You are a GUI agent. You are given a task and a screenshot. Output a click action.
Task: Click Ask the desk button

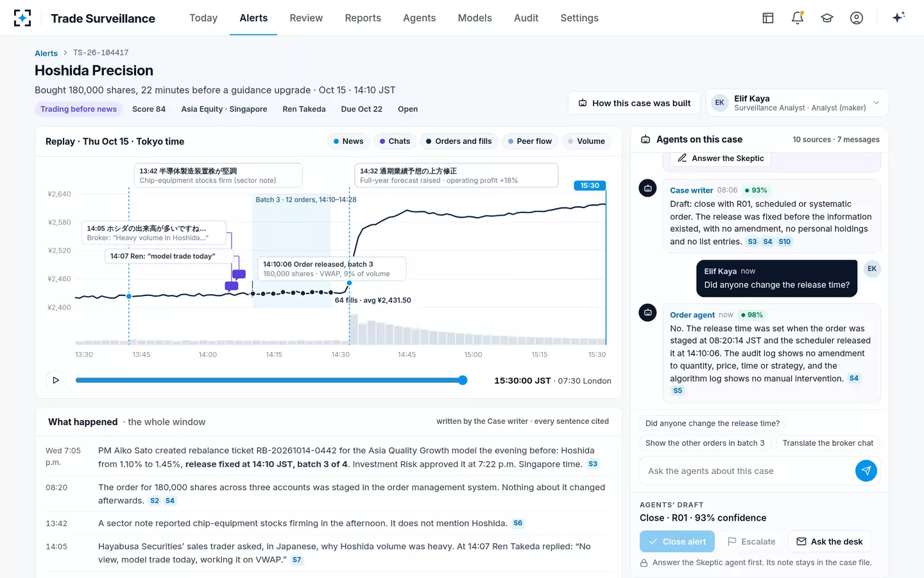(830, 541)
